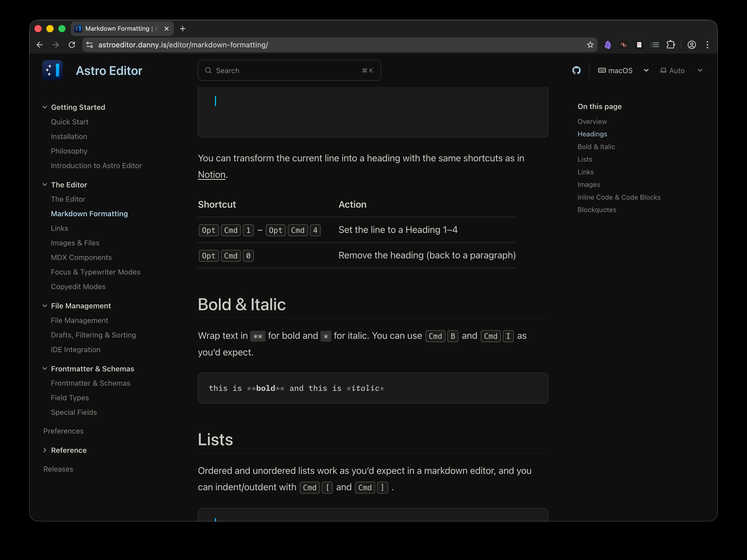
Task: Click 'Set the line to a Heading 1–4' cell
Action: click(398, 230)
